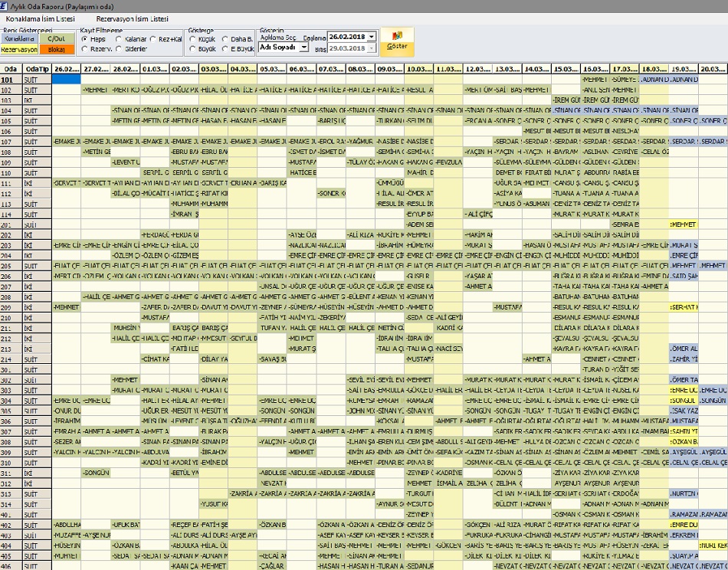
Task: Click yellow EMRE DU reservation in room 402
Action: [684, 525]
